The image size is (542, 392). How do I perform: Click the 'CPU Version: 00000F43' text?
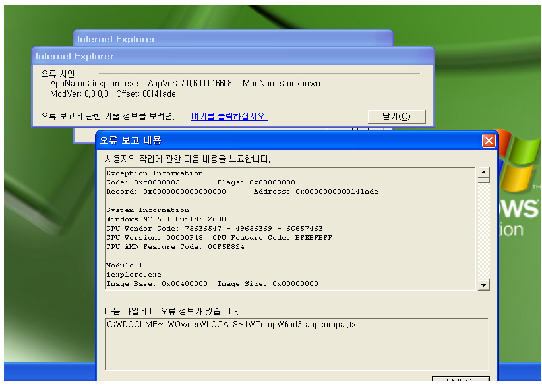tap(154, 238)
